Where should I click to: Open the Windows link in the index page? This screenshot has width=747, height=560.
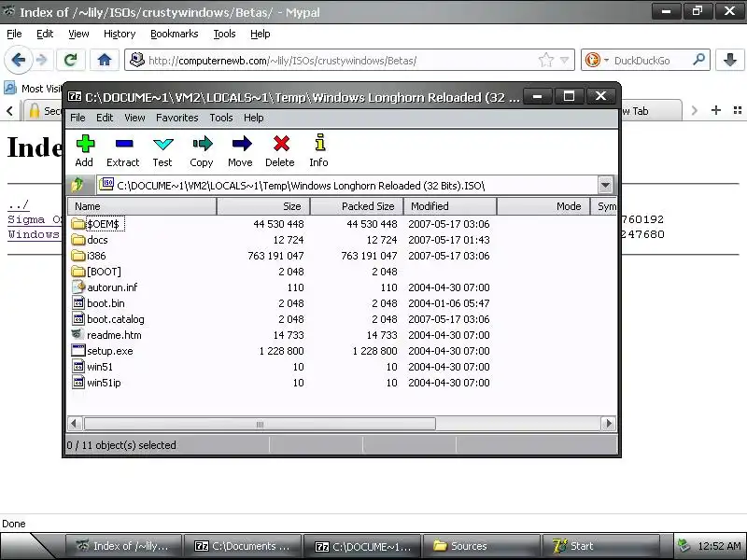[x=35, y=234]
